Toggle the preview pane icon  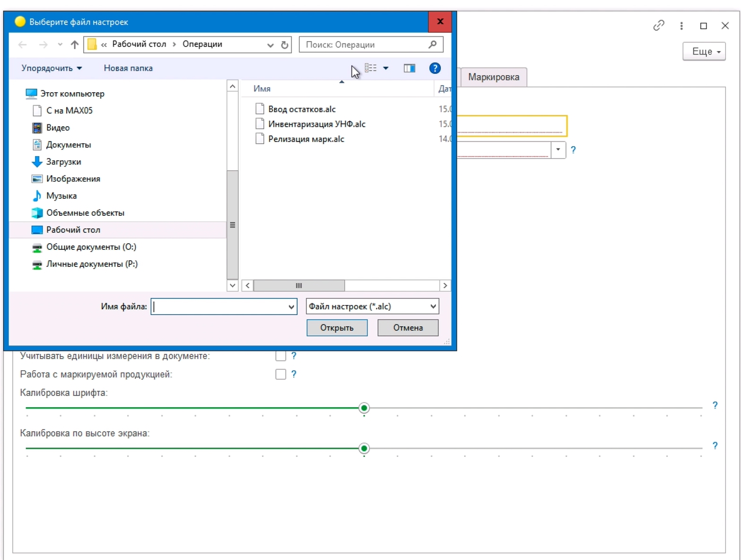tap(410, 68)
